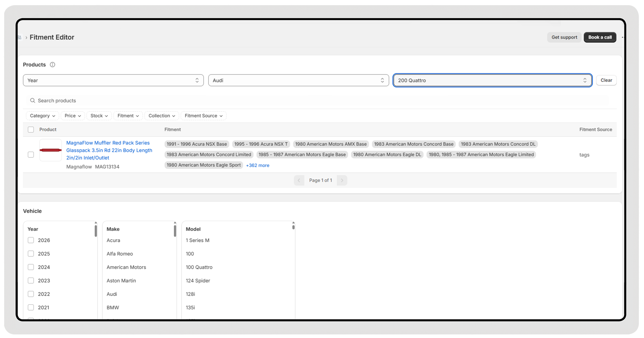
Task: Select Aston Martin in the Make list
Action: pos(121,281)
